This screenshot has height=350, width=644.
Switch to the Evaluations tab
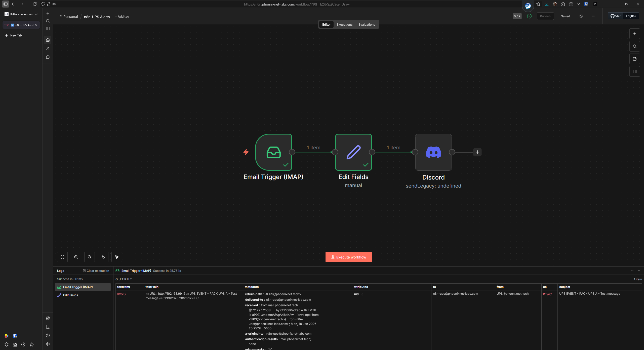pos(367,24)
